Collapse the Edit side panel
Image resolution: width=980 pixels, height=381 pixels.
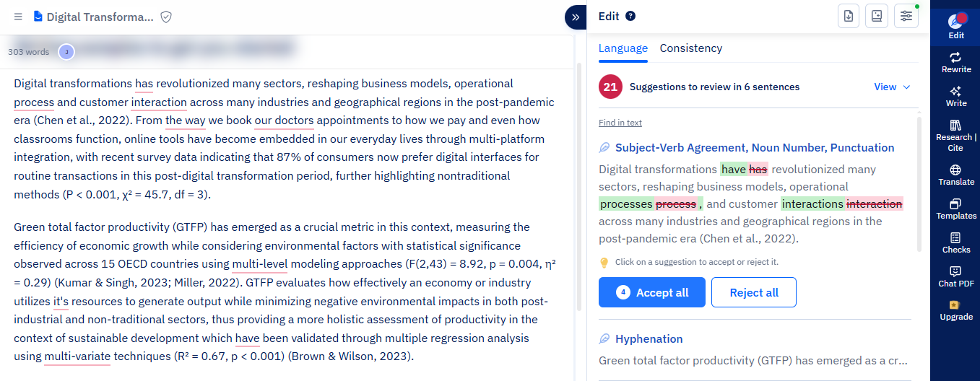pos(575,17)
